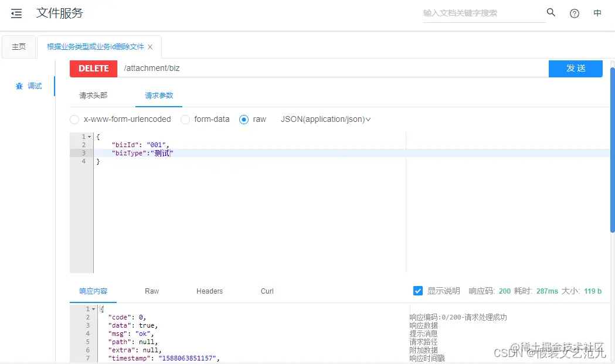
Task: Click the "bizId": "001" line in editor
Action: (x=140, y=145)
